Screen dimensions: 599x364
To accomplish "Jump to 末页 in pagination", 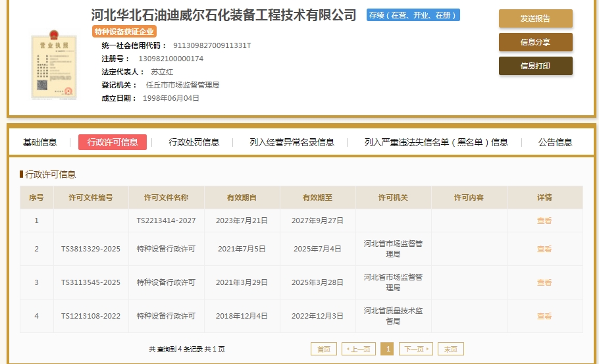I will 451,349.
